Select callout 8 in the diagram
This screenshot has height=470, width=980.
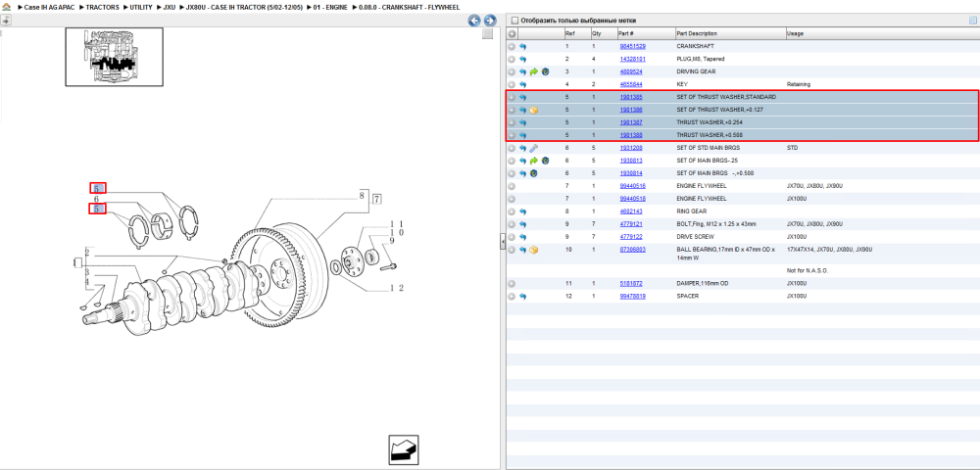click(x=362, y=194)
